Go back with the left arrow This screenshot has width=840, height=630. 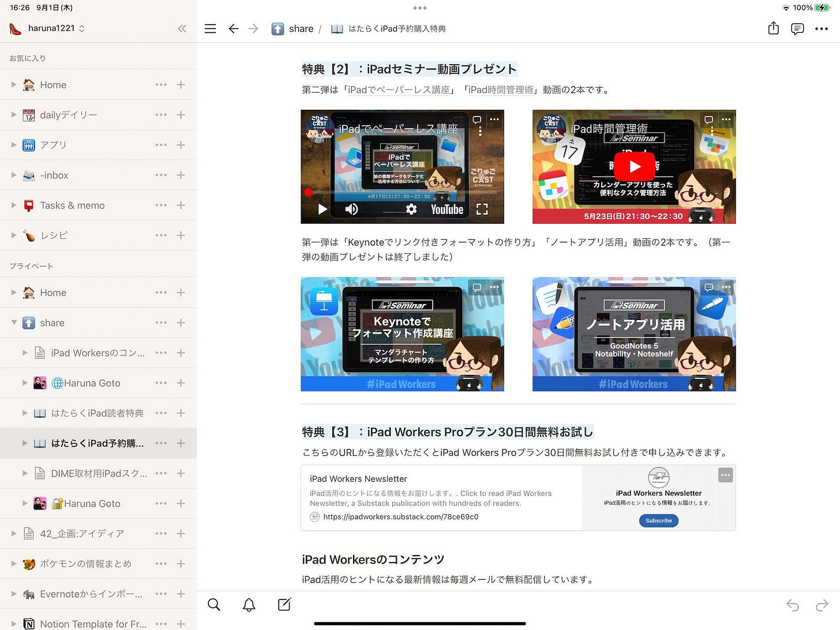point(234,28)
